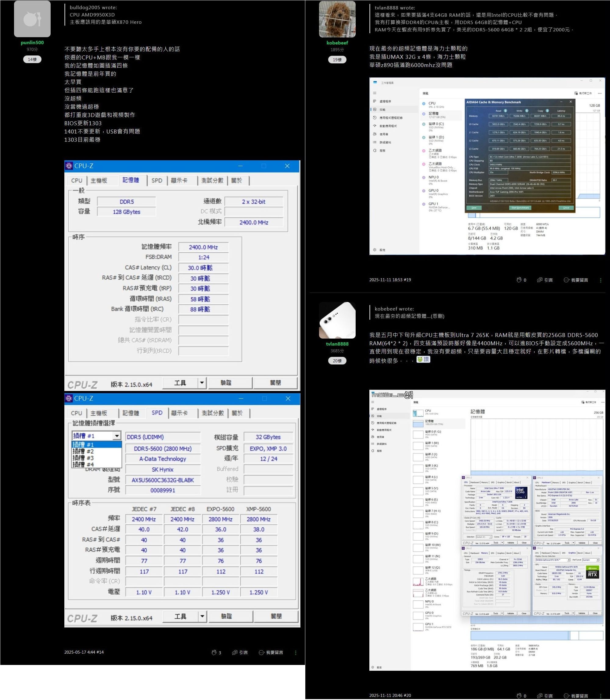Open kobebeef user profile link
The image size is (610, 700).
[x=337, y=43]
